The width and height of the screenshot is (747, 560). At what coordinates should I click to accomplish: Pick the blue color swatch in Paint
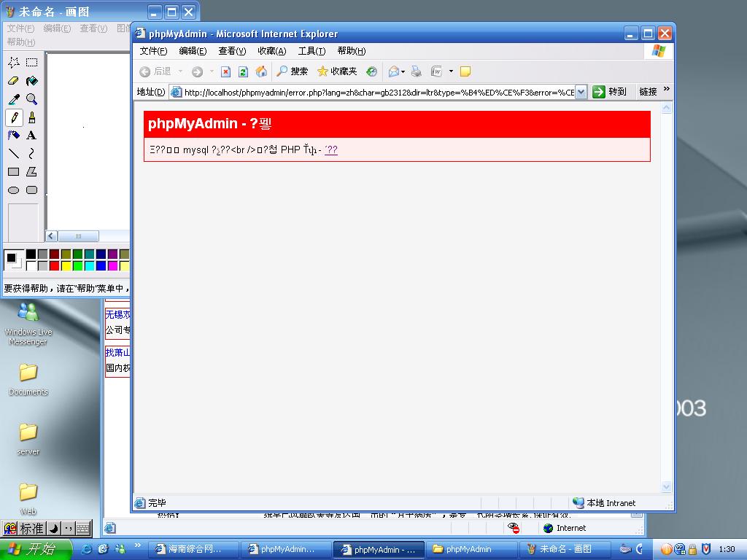101,265
